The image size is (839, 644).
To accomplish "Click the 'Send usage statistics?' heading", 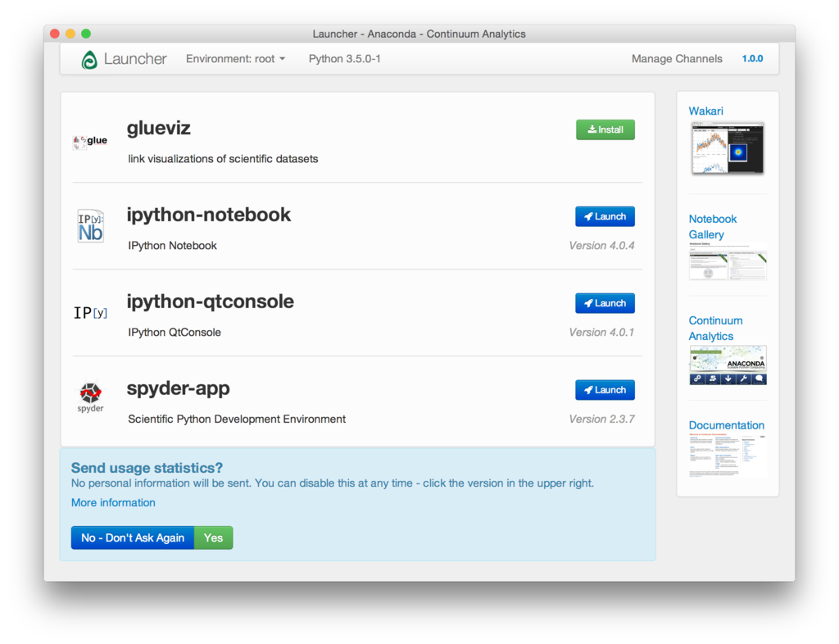I will tap(147, 468).
